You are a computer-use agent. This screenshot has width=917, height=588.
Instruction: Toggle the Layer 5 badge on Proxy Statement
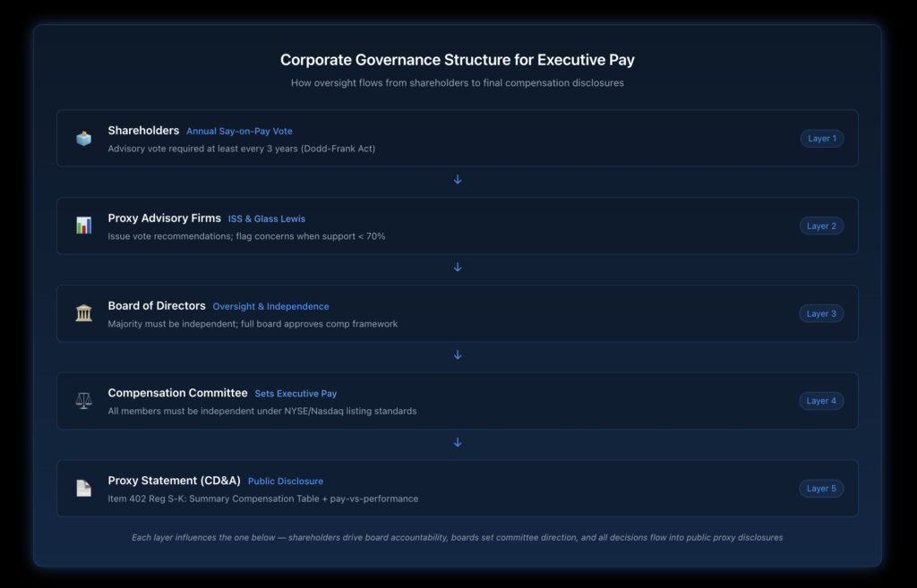tap(821, 488)
